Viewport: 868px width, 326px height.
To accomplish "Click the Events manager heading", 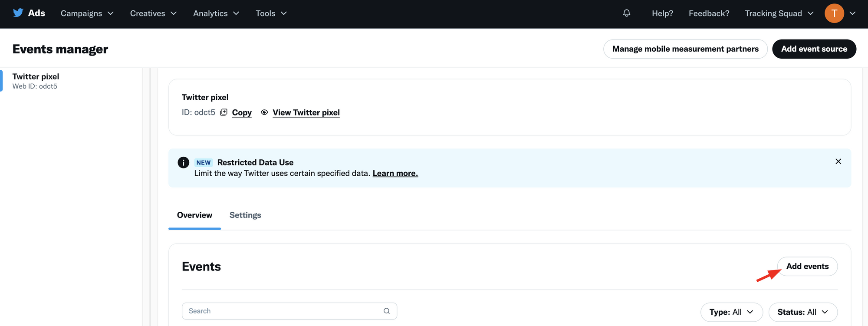I will pyautogui.click(x=60, y=49).
